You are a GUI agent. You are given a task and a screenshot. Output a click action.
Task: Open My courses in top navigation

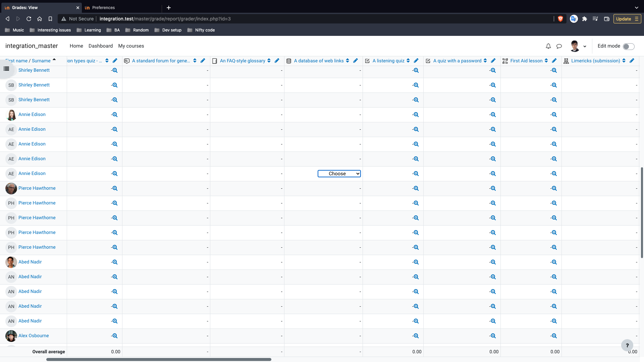(131, 46)
